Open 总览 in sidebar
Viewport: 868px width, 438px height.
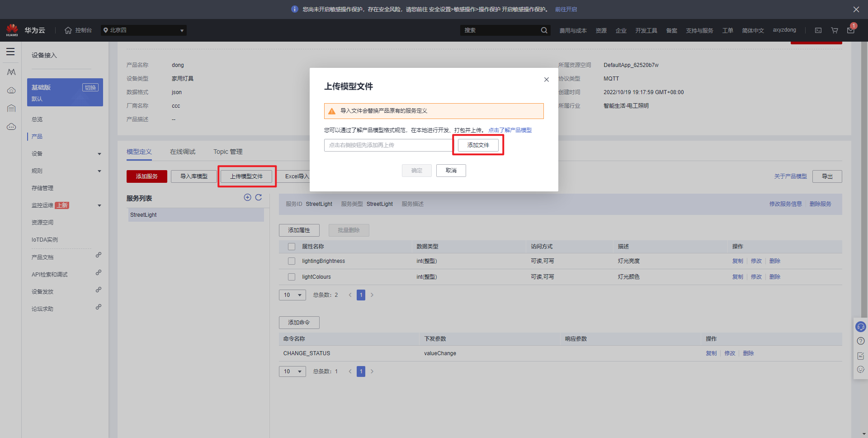tap(37, 119)
